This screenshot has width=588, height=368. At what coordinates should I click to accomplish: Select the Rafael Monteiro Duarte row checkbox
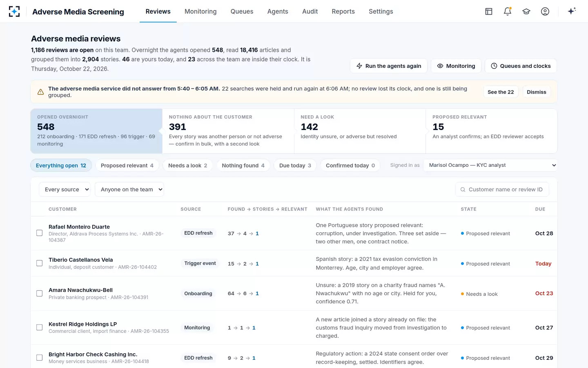click(40, 233)
